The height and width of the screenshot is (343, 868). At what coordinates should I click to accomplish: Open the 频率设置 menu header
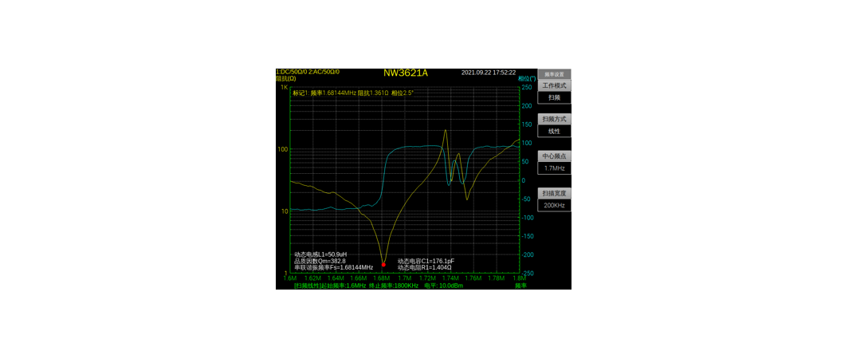point(554,73)
